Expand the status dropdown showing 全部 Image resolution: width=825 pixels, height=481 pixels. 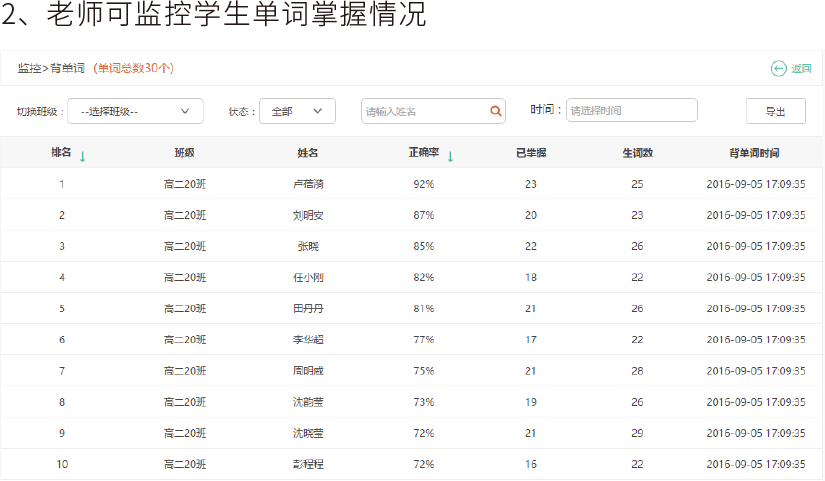click(297, 111)
